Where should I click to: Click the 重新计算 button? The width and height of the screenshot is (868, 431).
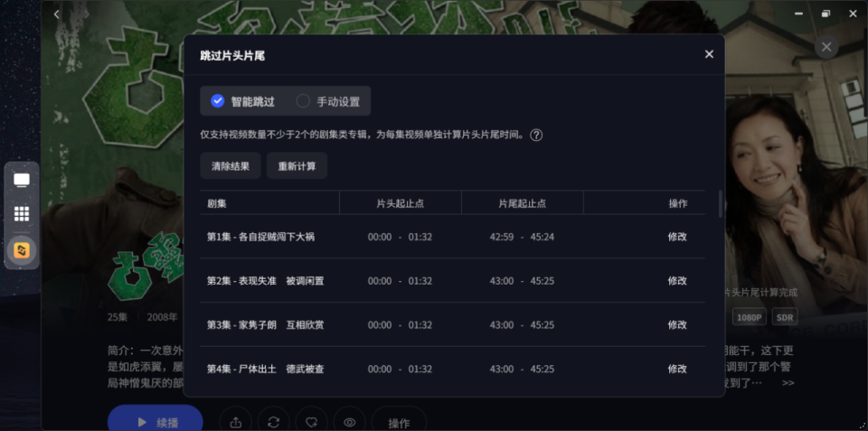click(x=297, y=166)
